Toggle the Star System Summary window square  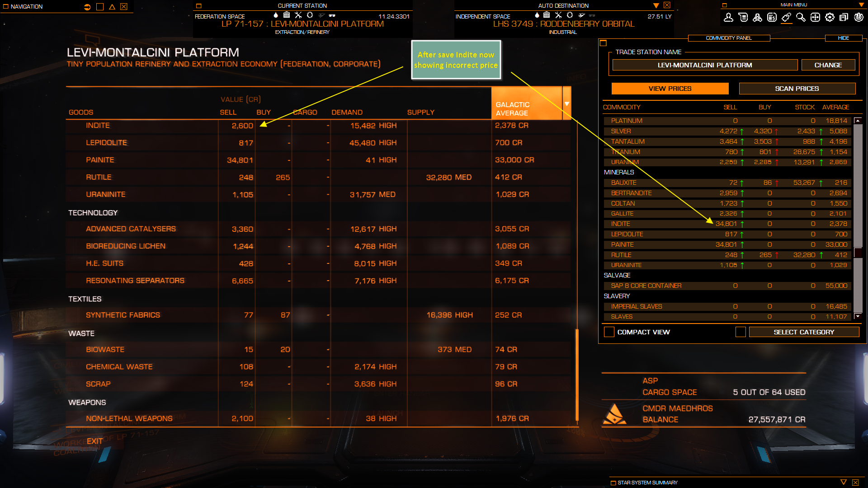click(613, 483)
